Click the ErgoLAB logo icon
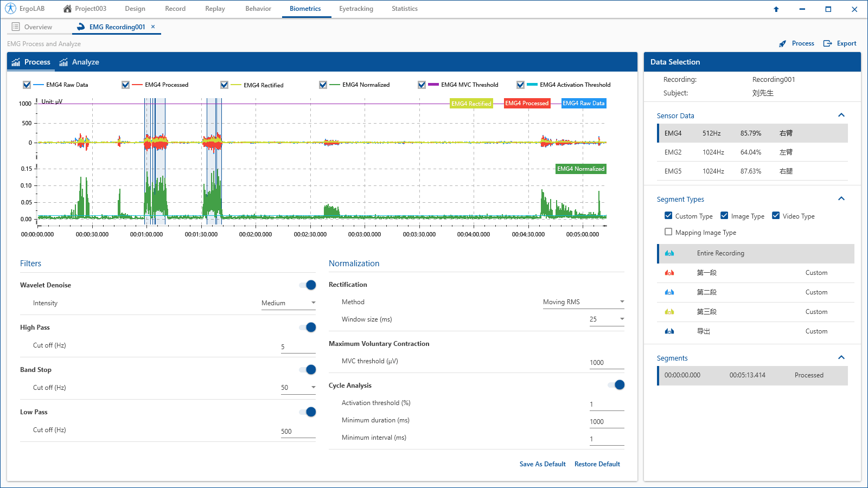This screenshot has width=868, height=488. 10,9
